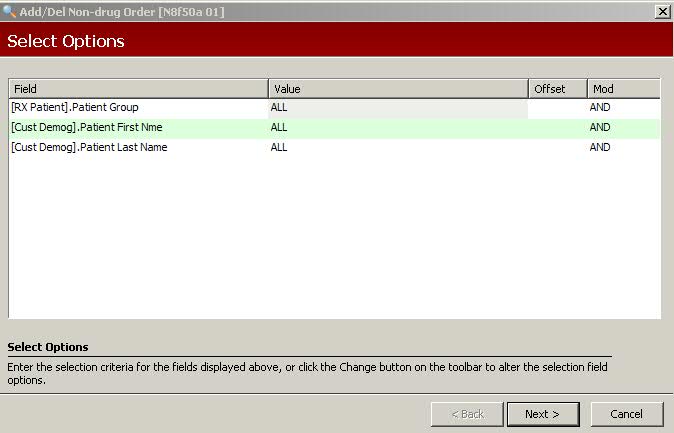Click the magnifier icon in title bar
The height and width of the screenshot is (433, 674).
coord(9,11)
